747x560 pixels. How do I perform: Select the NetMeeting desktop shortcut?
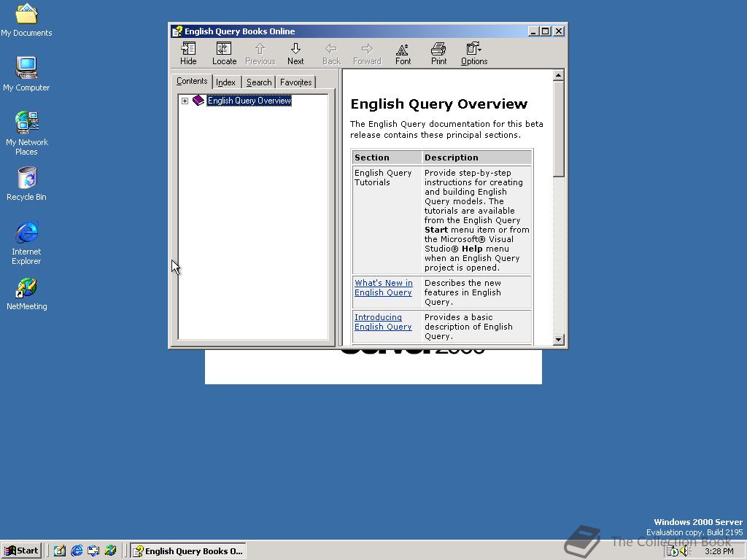(x=27, y=295)
